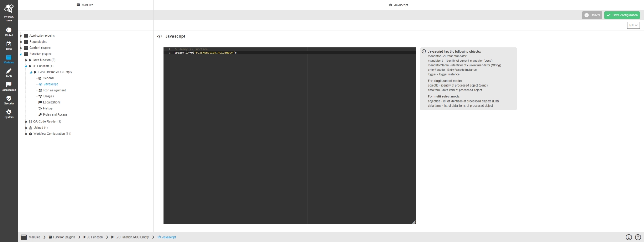
Task: Open Roles and Access tree item
Action: pyautogui.click(x=55, y=114)
